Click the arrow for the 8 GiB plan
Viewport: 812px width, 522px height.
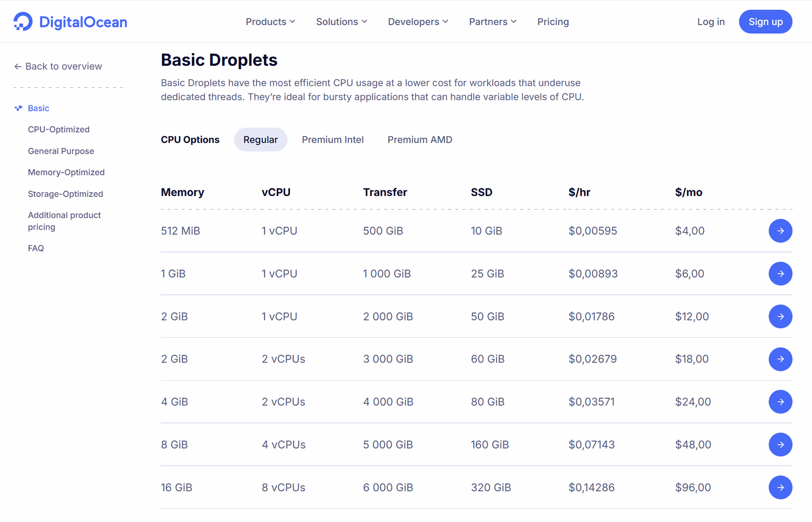coord(780,444)
